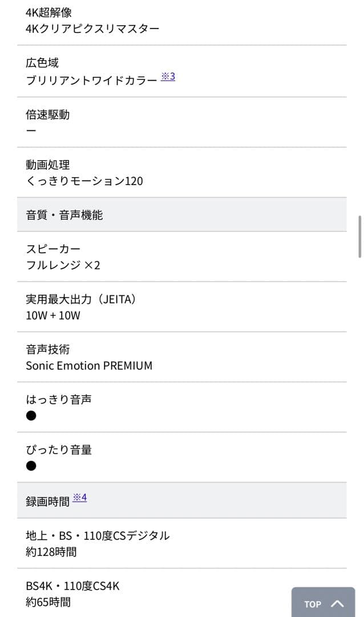Screen dimensions: 364x617
Task: Click the black dot under はっきり音声
Action: [x=31, y=416]
